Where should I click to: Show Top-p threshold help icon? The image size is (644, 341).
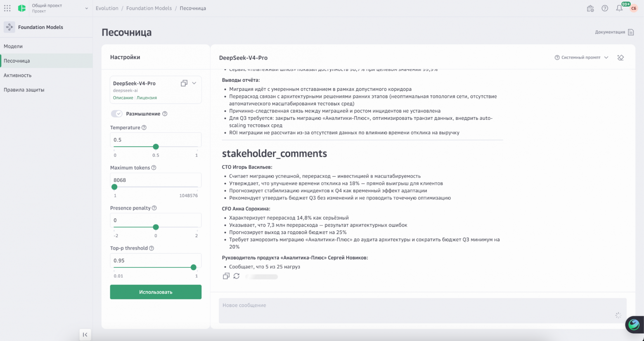click(152, 248)
